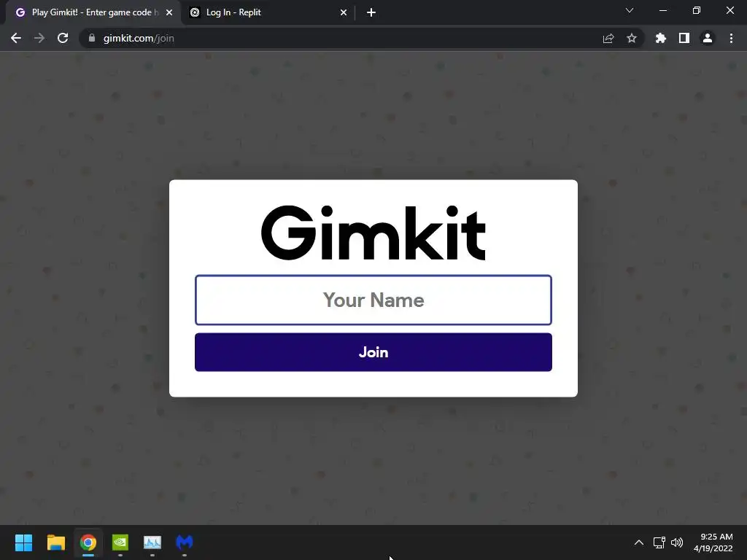This screenshot has width=747, height=560.
Task: Open the NVIDIA app in the taskbar
Action: (x=120, y=542)
